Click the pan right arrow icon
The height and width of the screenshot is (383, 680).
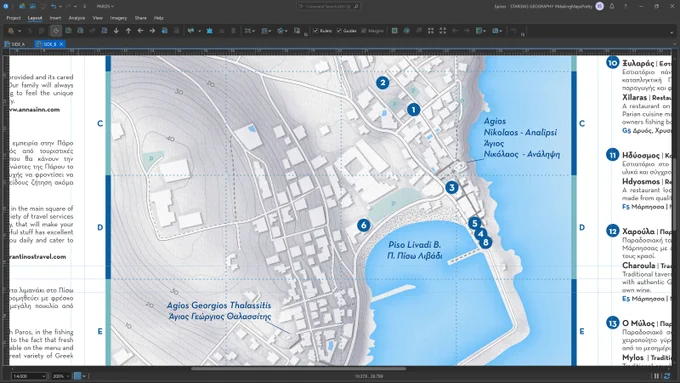click(152, 31)
